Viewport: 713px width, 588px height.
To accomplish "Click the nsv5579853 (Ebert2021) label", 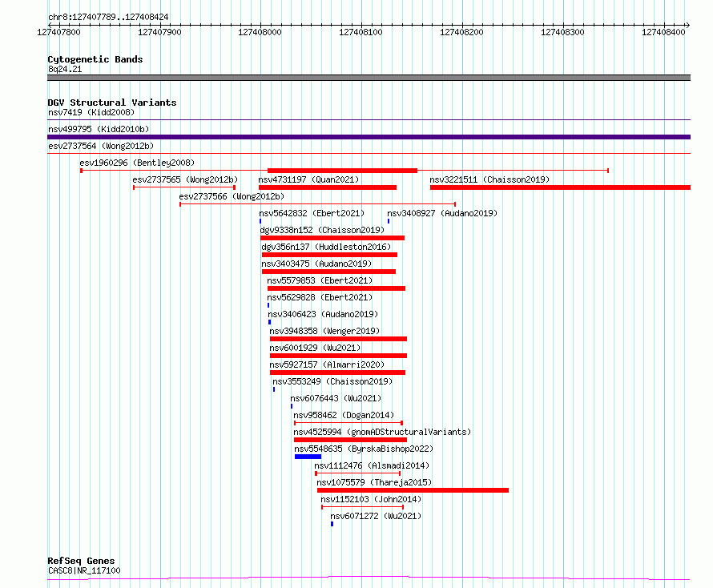I will [x=320, y=280].
